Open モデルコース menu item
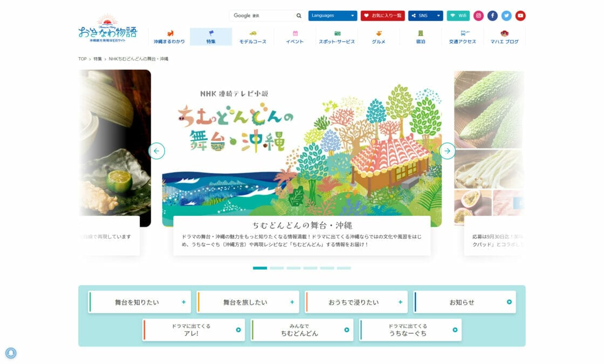This screenshot has height=364, width=604. coord(253,37)
